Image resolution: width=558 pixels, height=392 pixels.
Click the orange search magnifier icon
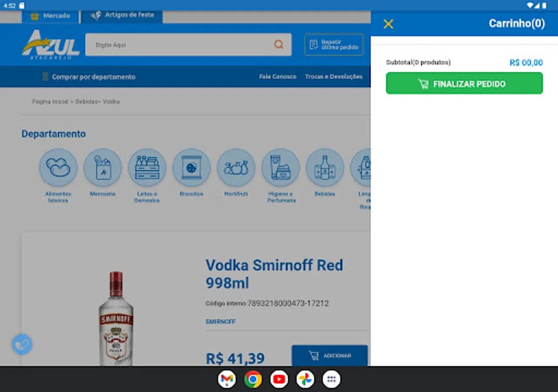tap(279, 44)
